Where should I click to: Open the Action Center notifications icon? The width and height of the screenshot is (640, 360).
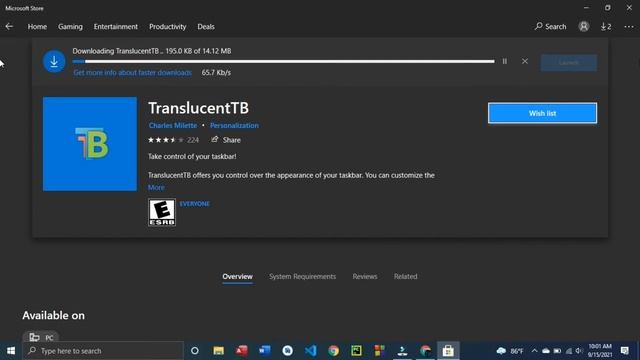click(624, 351)
